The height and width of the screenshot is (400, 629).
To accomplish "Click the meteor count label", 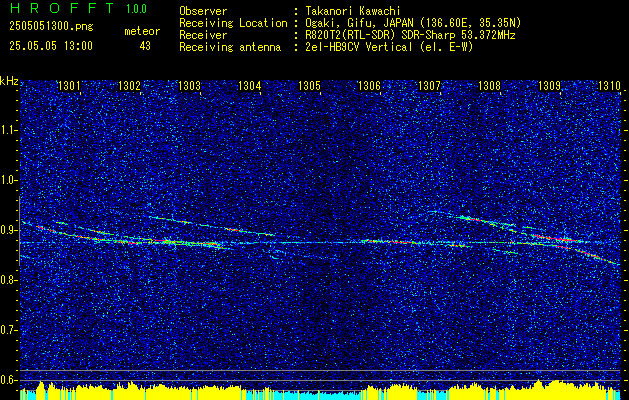I will (142, 31).
